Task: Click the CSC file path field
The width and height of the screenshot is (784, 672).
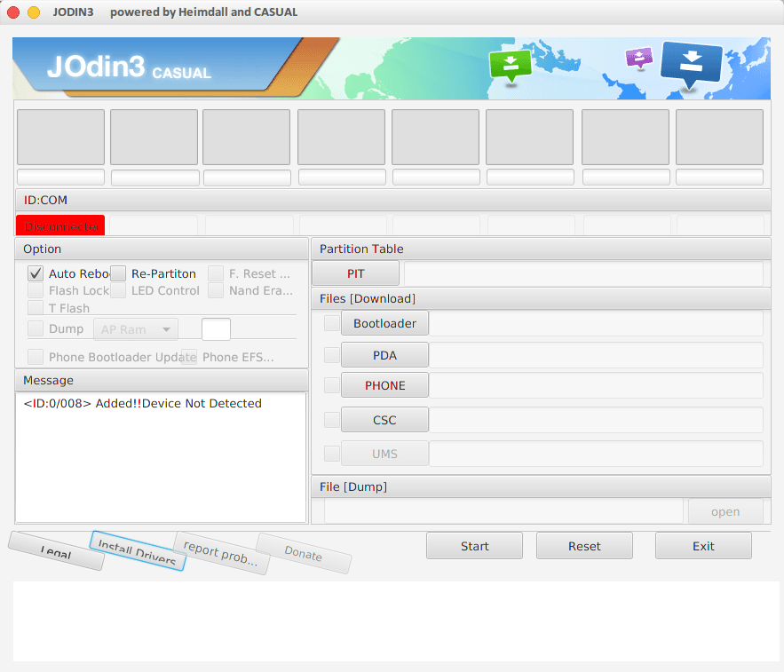Action: (596, 420)
